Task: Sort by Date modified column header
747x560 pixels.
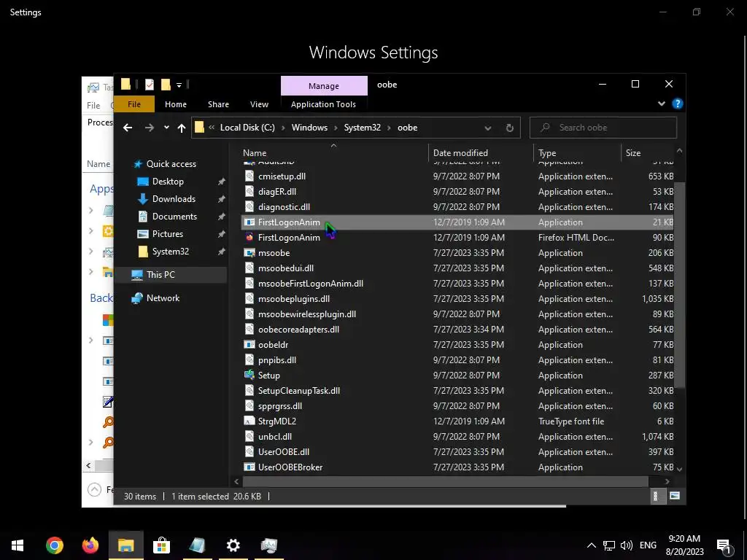Action: [x=460, y=153]
